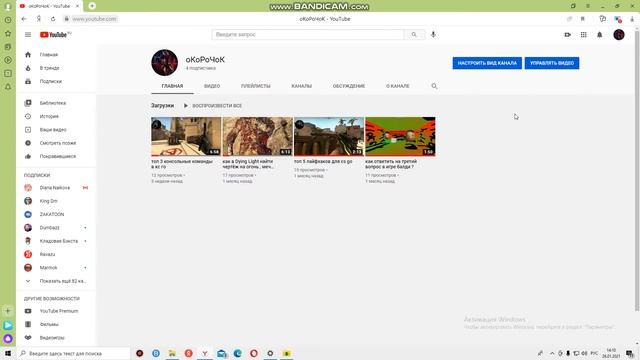Switch to the ПЛЕЙЛИСТЫ channel tab
Screen dimensions: 640x360
pyautogui.click(x=256, y=86)
